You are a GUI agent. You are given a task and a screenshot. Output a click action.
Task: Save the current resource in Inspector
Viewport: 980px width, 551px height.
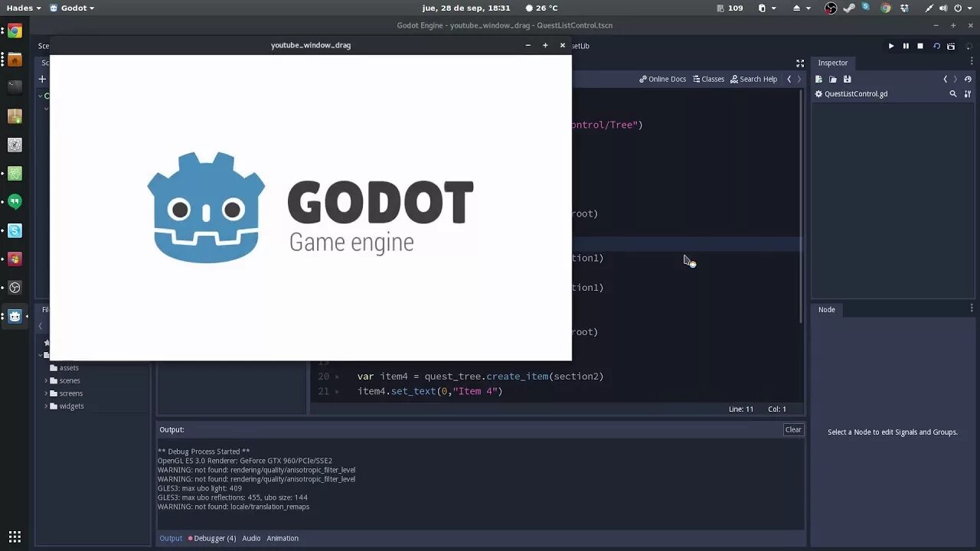848,79
